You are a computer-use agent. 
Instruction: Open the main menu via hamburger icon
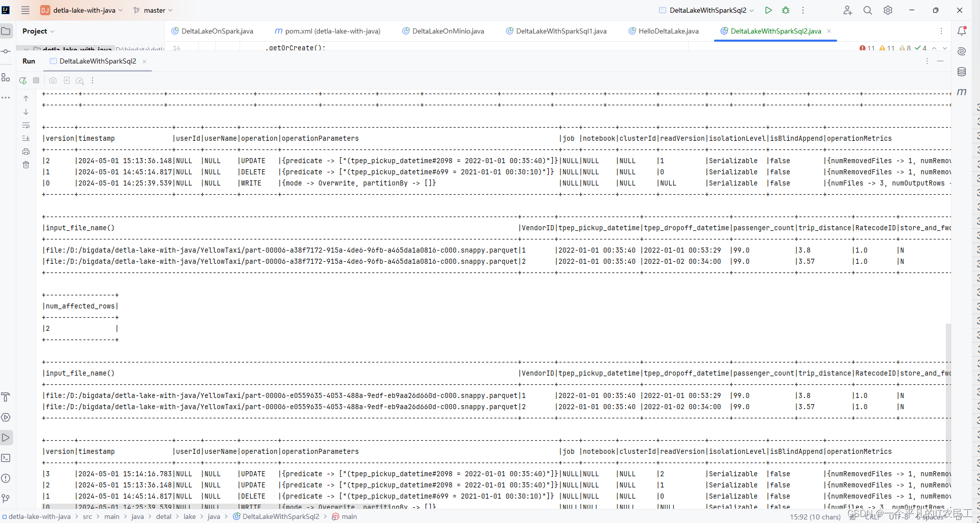pos(25,10)
